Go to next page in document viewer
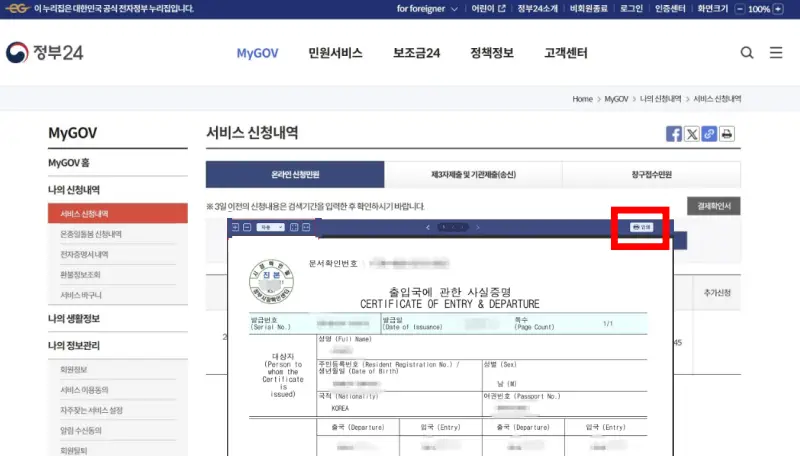 point(478,227)
